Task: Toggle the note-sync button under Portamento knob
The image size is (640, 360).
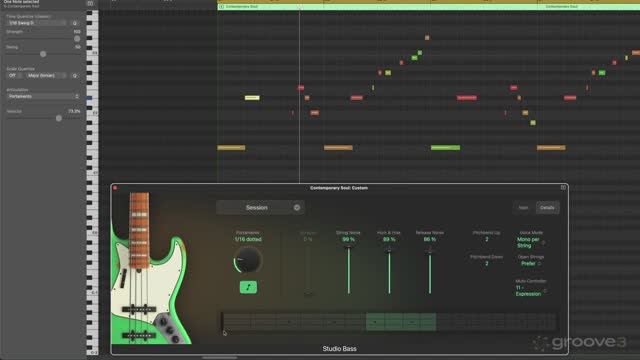Action: click(x=248, y=287)
